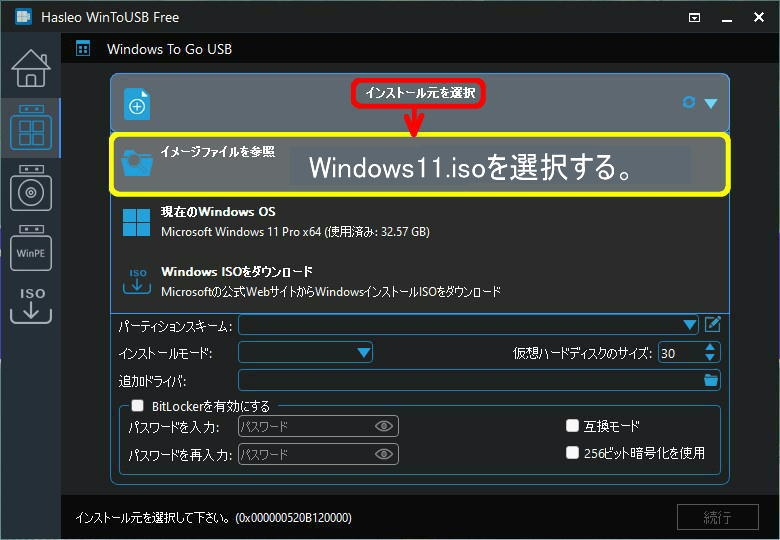Image resolution: width=780 pixels, height=540 pixels.
Task: Minimize the WinToUSB window
Action: (727, 18)
